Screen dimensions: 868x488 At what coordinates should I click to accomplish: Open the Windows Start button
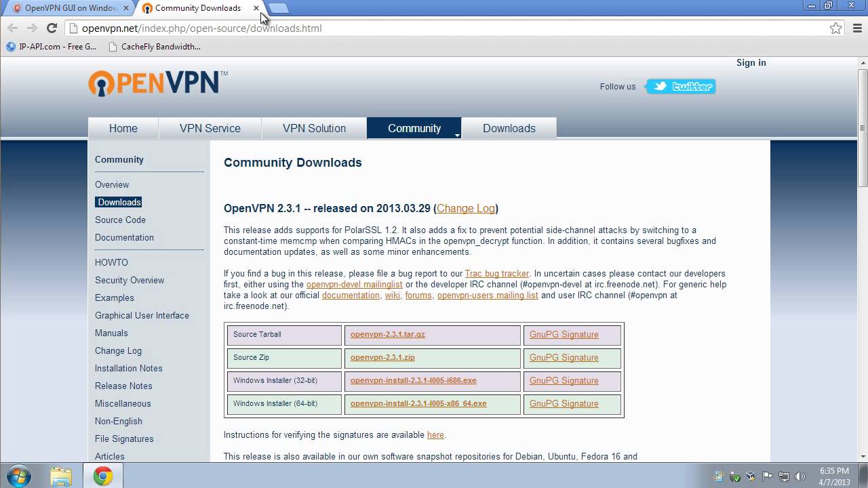18,476
